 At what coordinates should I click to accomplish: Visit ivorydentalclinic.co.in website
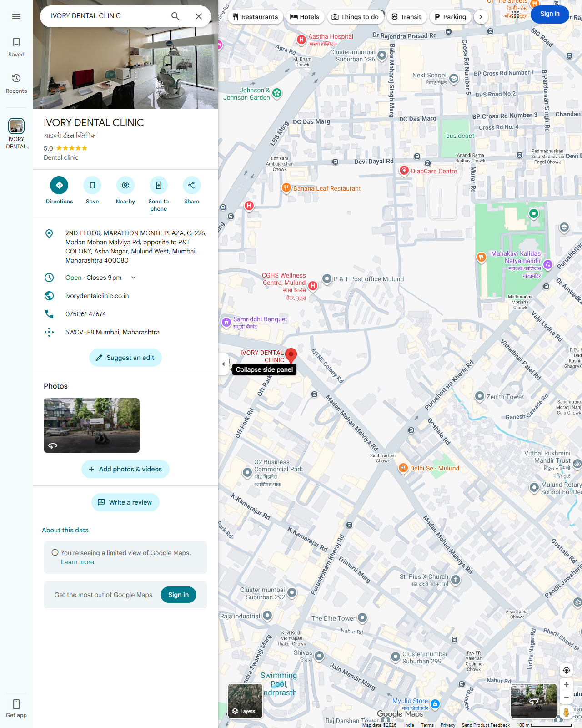coord(97,296)
